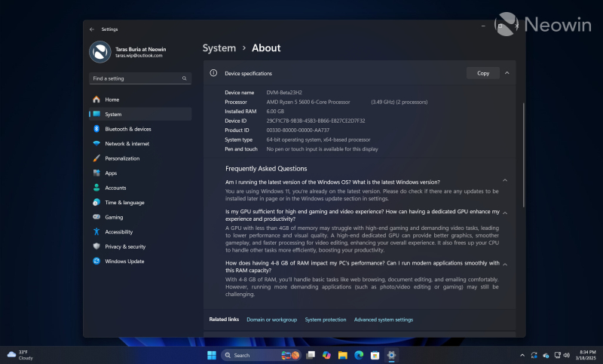
Task: Collapse the Device specifications section
Action: (x=507, y=73)
